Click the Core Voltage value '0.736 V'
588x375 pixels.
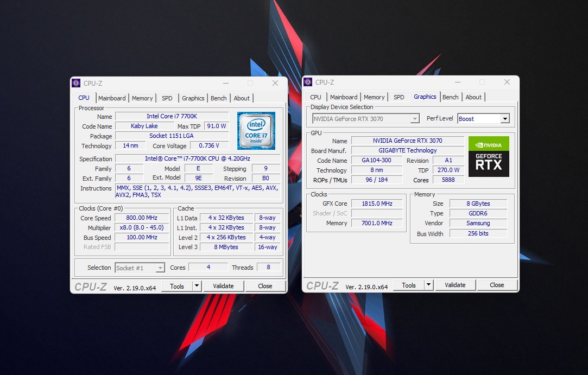click(209, 145)
